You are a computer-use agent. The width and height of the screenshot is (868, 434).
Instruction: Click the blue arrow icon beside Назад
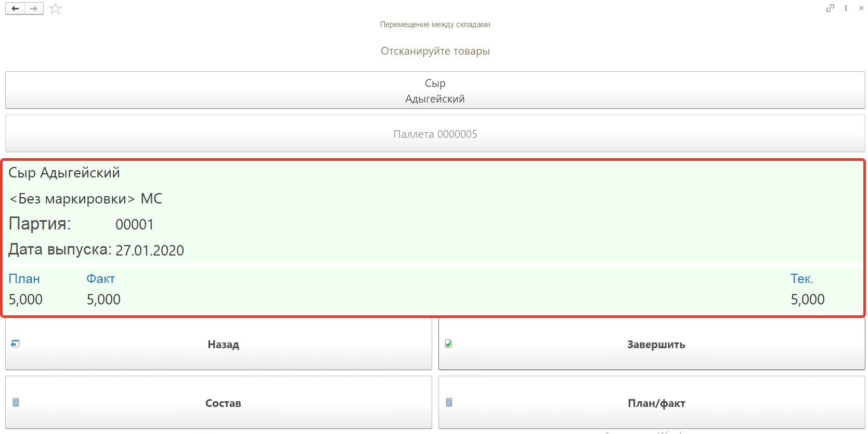coord(16,343)
